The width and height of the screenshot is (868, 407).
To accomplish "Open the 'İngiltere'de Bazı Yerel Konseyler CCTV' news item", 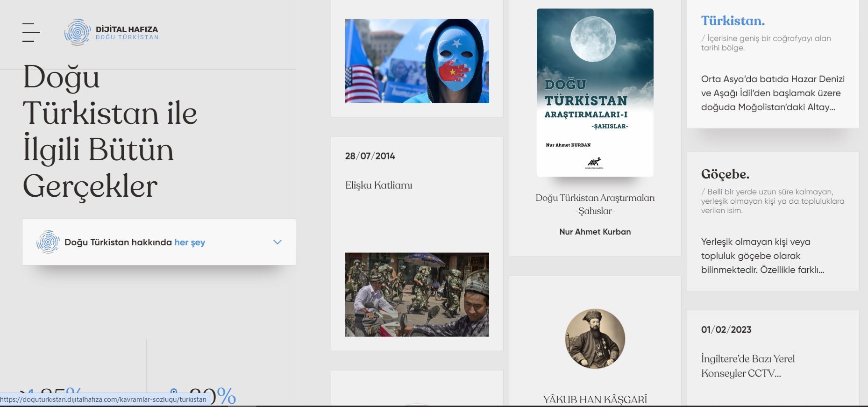I will [747, 366].
